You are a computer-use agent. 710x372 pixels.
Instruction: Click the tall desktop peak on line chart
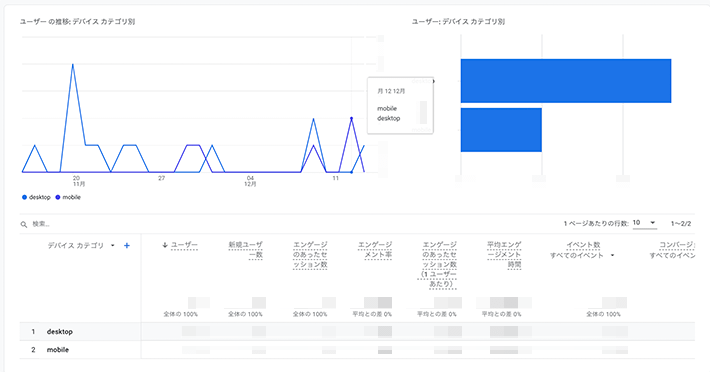73,65
